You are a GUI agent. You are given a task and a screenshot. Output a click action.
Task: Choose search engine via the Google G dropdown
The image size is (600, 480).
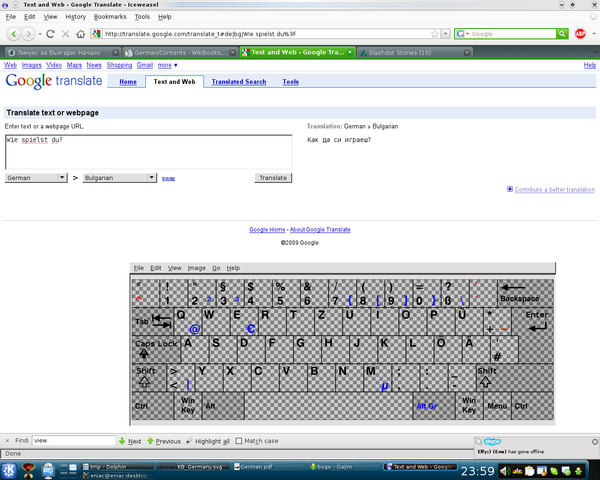[x=462, y=34]
